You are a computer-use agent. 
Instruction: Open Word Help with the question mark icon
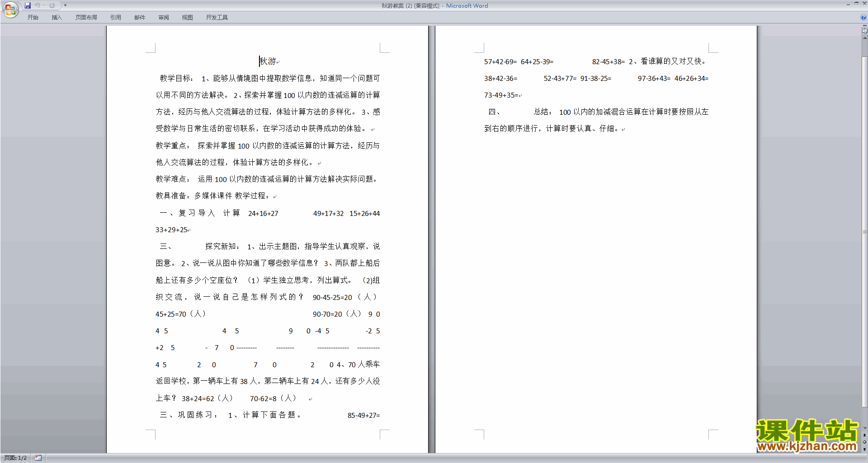(x=863, y=18)
